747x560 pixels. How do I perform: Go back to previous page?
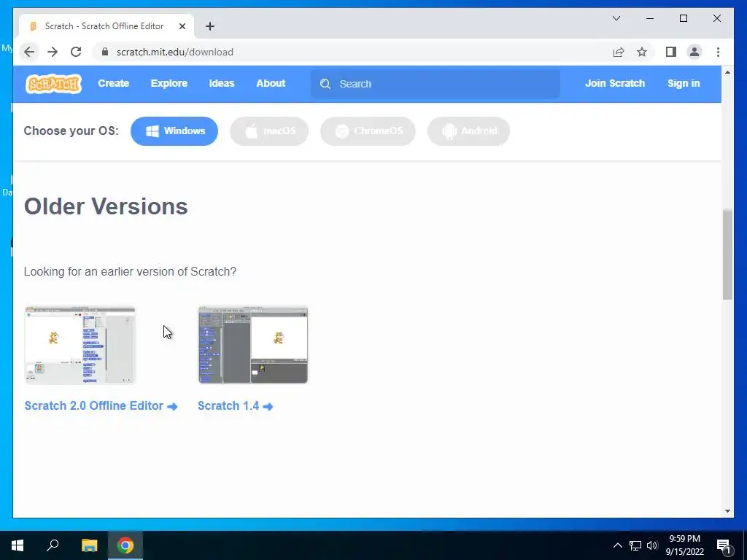click(x=29, y=52)
